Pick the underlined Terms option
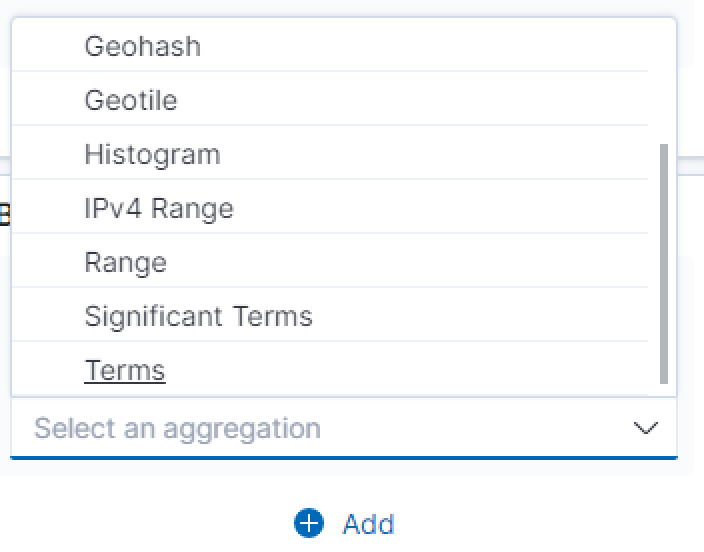This screenshot has width=704, height=552. [x=125, y=371]
